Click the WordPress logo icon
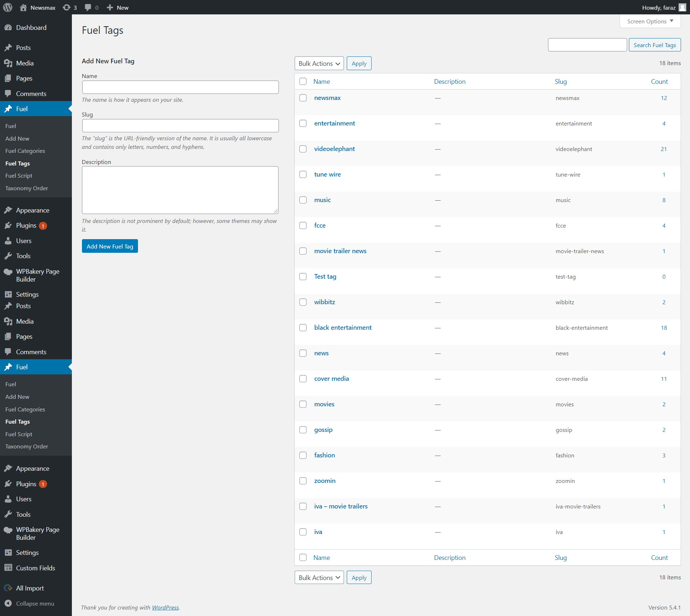Viewport: 690px width, 616px height. click(8, 7)
